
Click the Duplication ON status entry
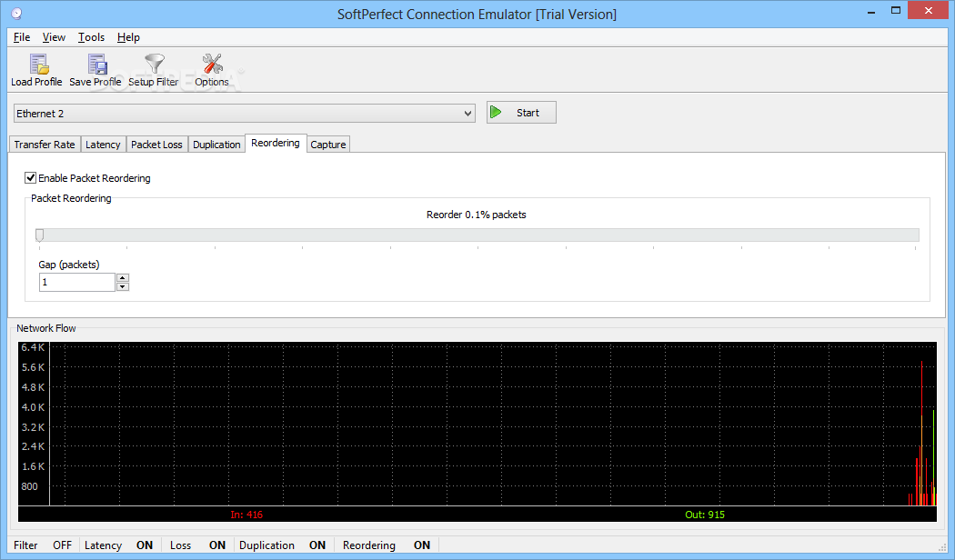pos(282,545)
